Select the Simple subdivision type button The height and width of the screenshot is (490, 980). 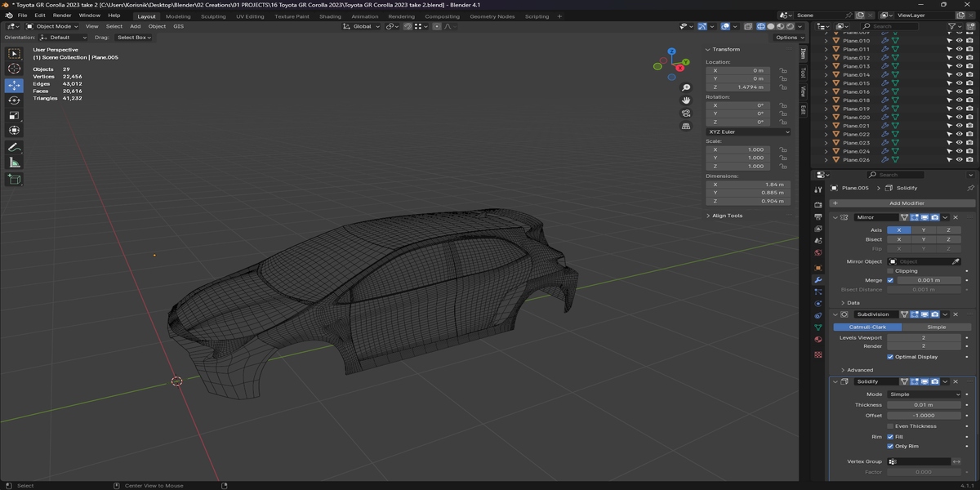(936, 327)
